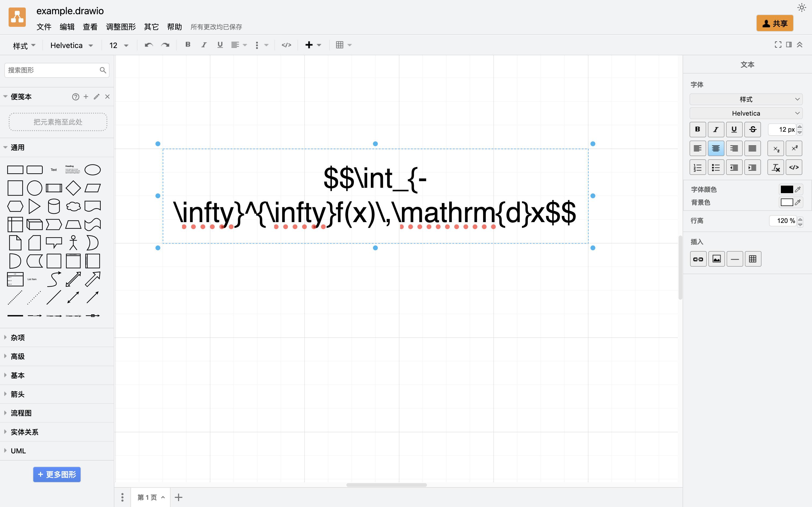The height and width of the screenshot is (507, 812).
Task: Expand the UML shape library
Action: (18, 451)
